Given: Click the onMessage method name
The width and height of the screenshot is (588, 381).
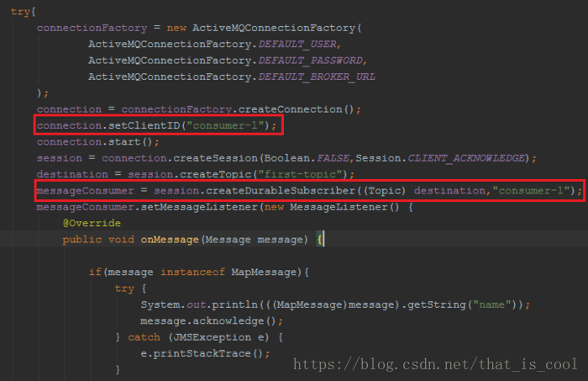Looking at the screenshot, I should (170, 240).
